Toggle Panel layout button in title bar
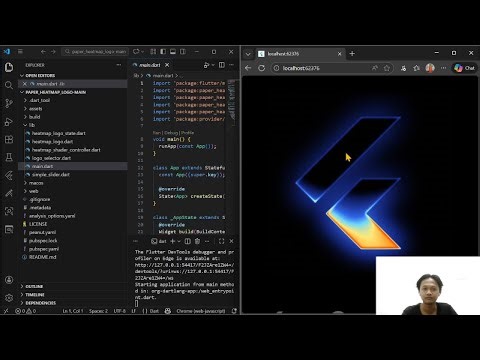 (x=173, y=52)
